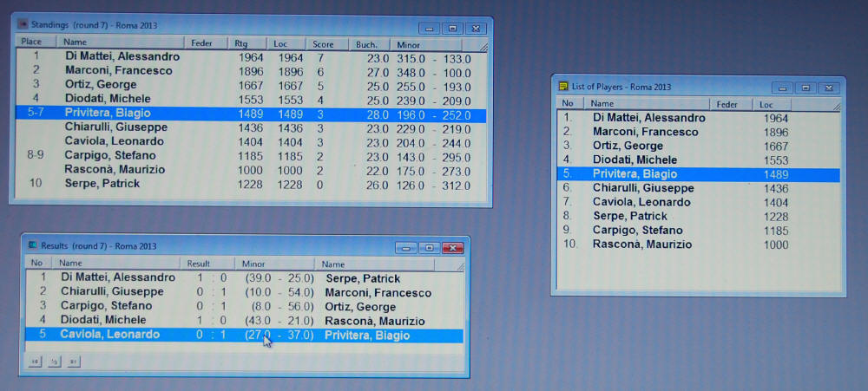The width and height of the screenshot is (868, 391).
Task: Click the Results window title icon
Action: coord(33,245)
